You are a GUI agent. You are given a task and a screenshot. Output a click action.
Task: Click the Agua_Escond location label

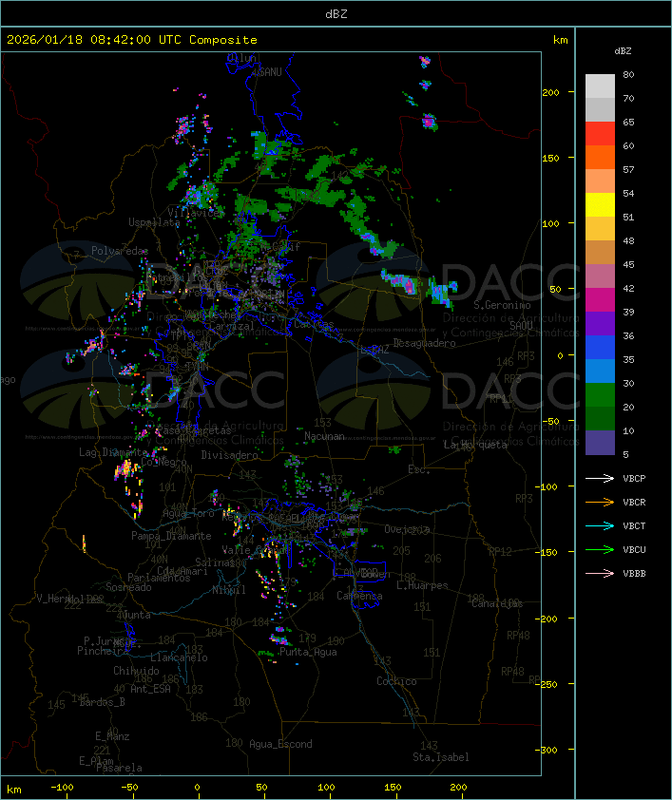pos(280,744)
